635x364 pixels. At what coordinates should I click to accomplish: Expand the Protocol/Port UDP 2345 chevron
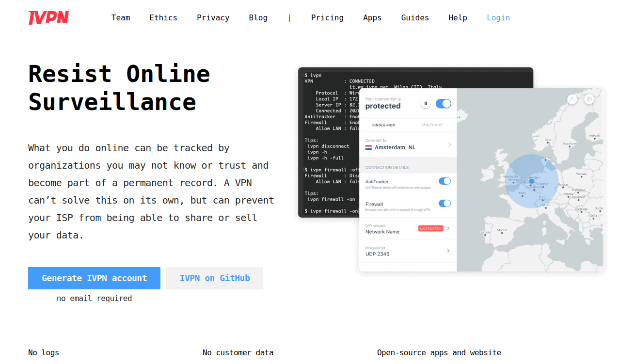pos(448,251)
